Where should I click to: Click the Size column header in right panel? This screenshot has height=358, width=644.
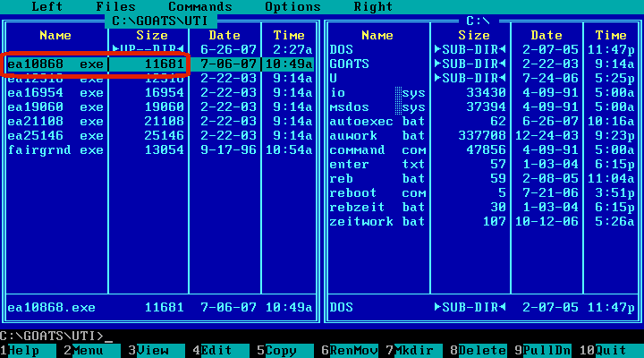click(x=474, y=35)
